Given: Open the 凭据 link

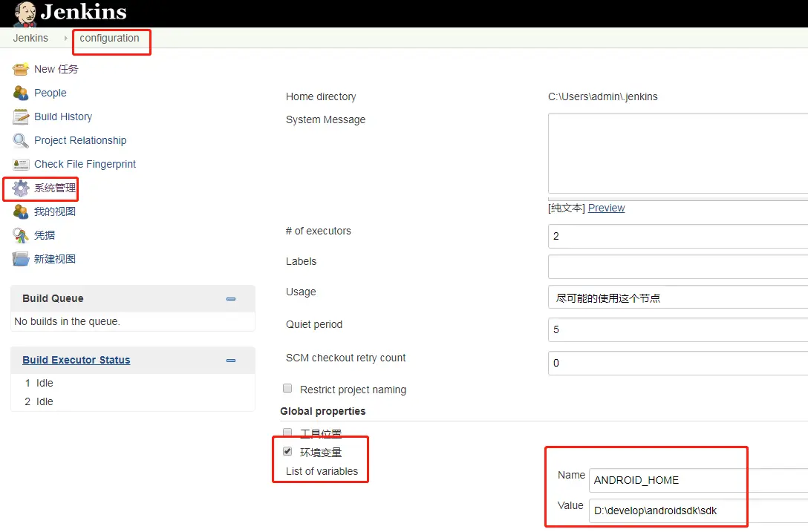Looking at the screenshot, I should 45,235.
